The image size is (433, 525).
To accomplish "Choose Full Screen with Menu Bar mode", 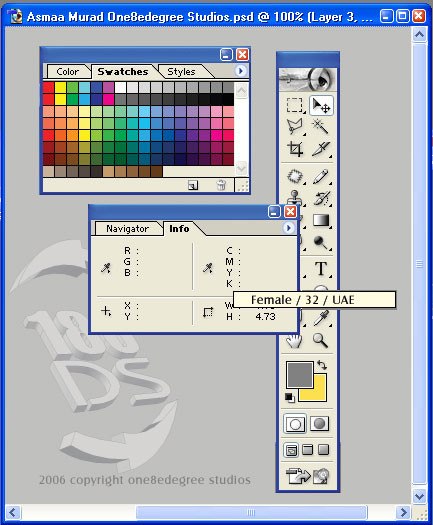I will [307, 449].
